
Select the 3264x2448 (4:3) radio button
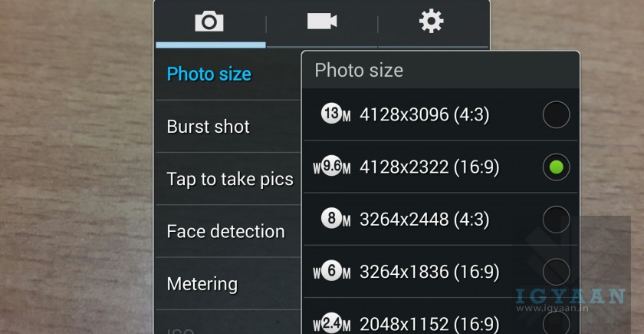click(556, 220)
